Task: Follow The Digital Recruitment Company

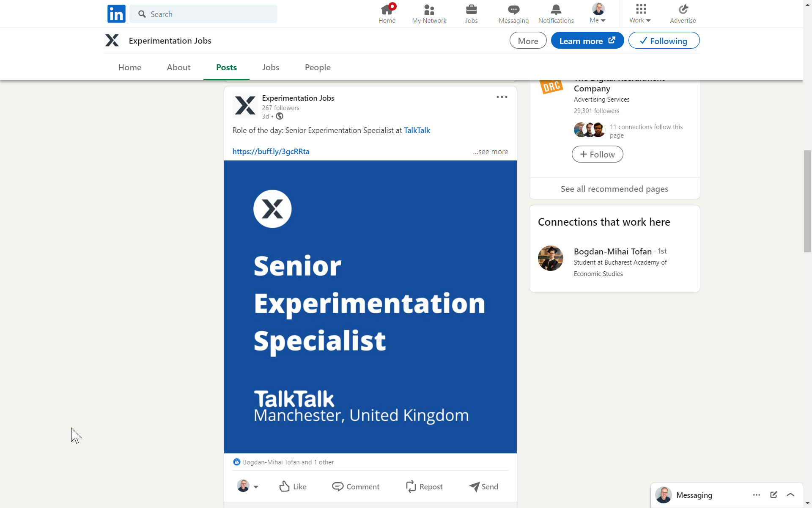Action: point(597,154)
